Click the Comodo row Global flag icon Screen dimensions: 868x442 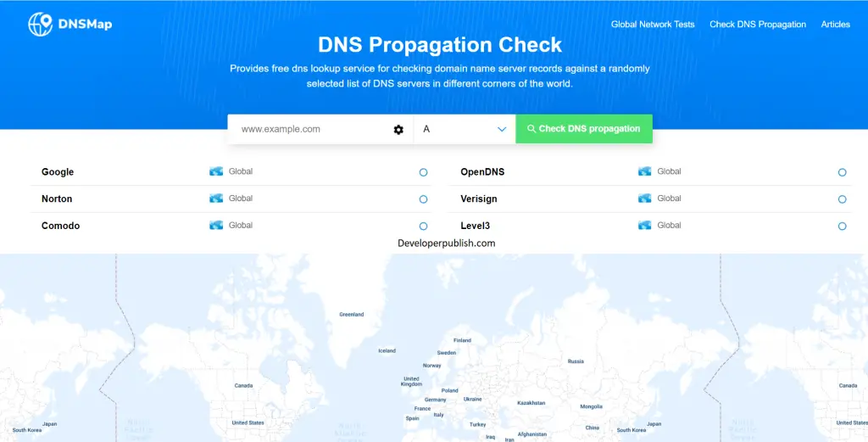click(x=216, y=225)
